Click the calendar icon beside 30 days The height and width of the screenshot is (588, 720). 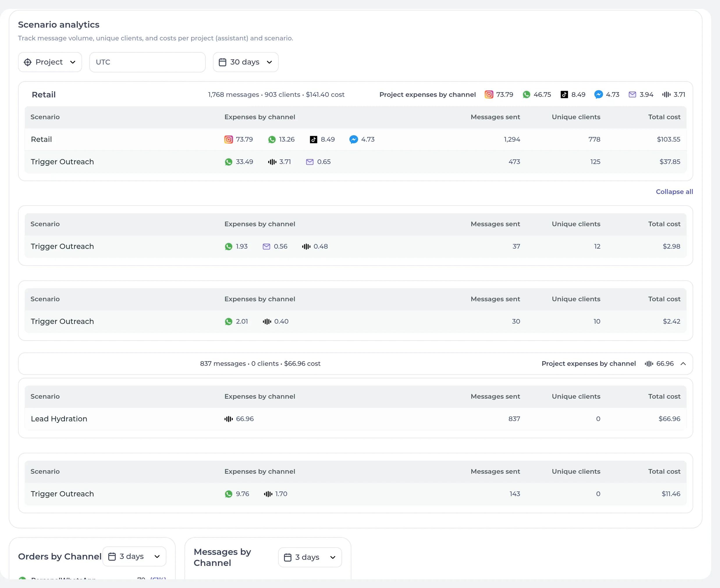point(222,62)
